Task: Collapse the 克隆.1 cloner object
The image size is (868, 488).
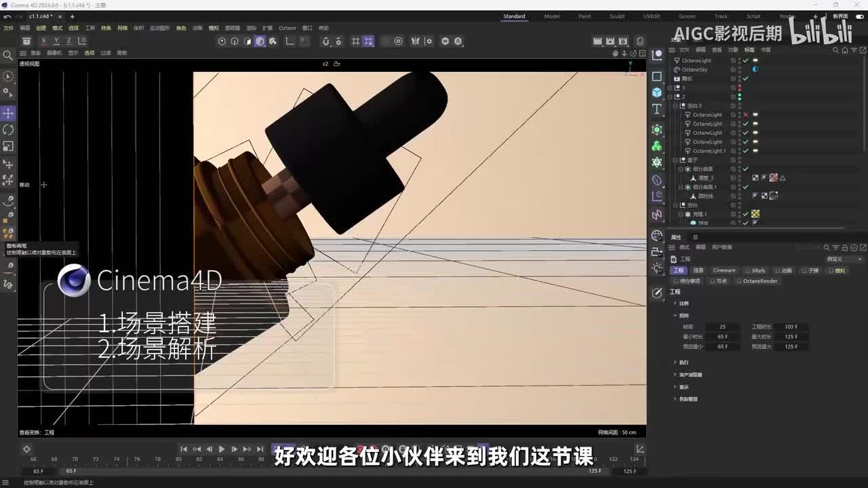Action: 681,214
